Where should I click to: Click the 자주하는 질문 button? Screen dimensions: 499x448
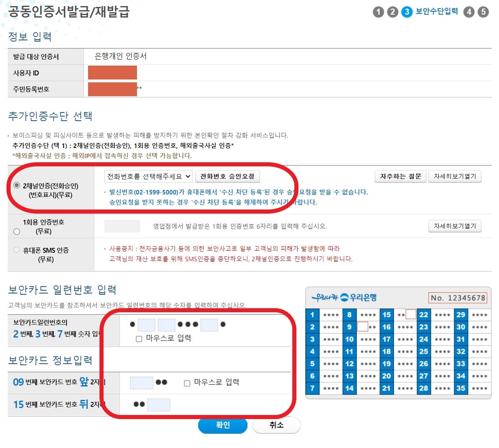pos(400,176)
